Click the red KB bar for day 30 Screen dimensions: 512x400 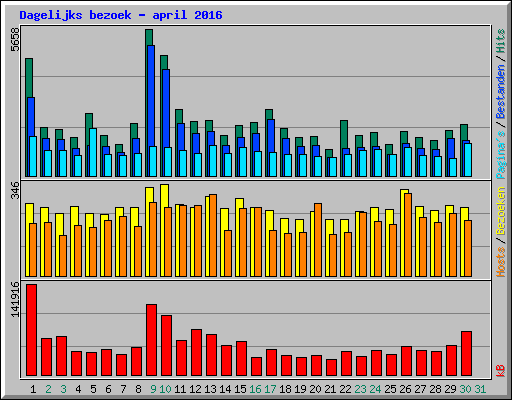(467, 354)
